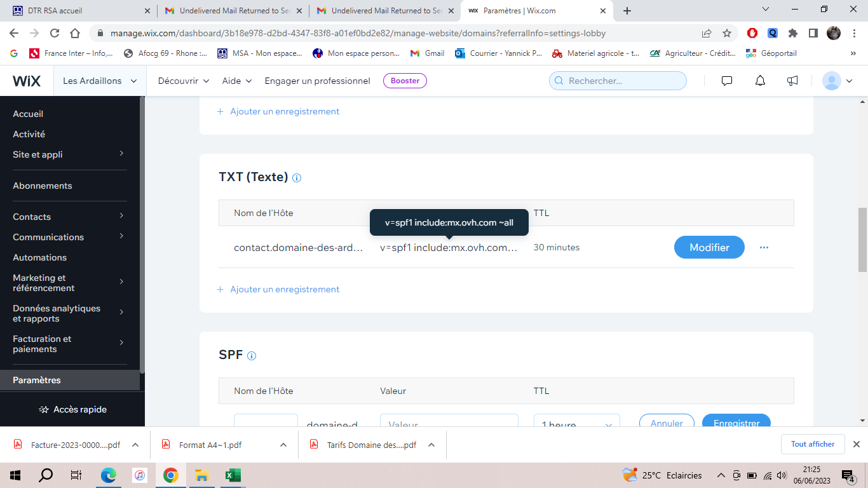868x488 pixels.
Task: Click the Wix logo
Action: [27, 81]
